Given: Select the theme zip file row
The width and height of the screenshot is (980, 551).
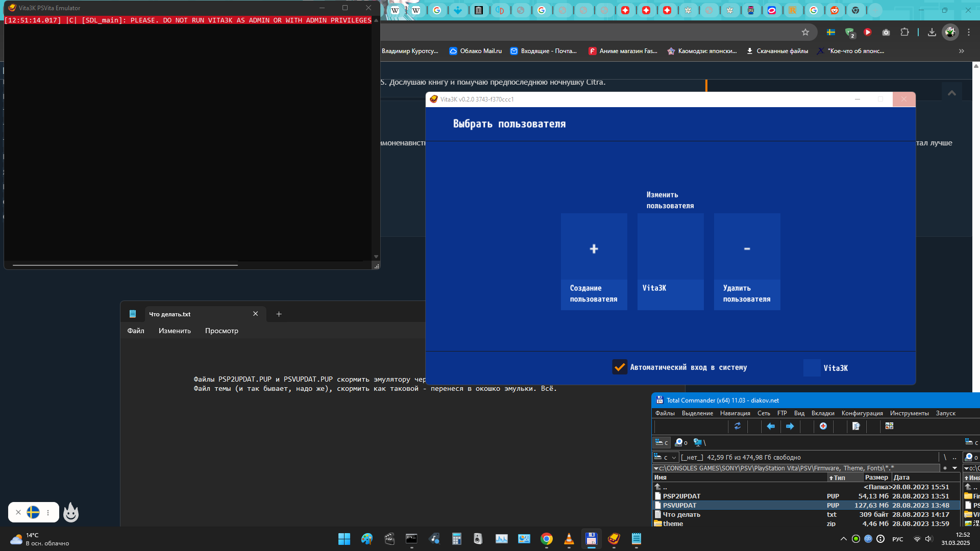Looking at the screenshot, I should click(806, 523).
